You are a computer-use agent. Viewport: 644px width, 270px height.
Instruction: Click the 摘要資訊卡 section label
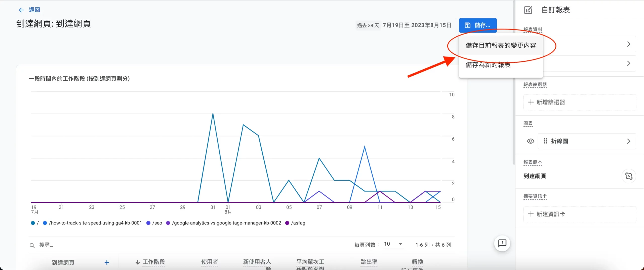(535, 196)
